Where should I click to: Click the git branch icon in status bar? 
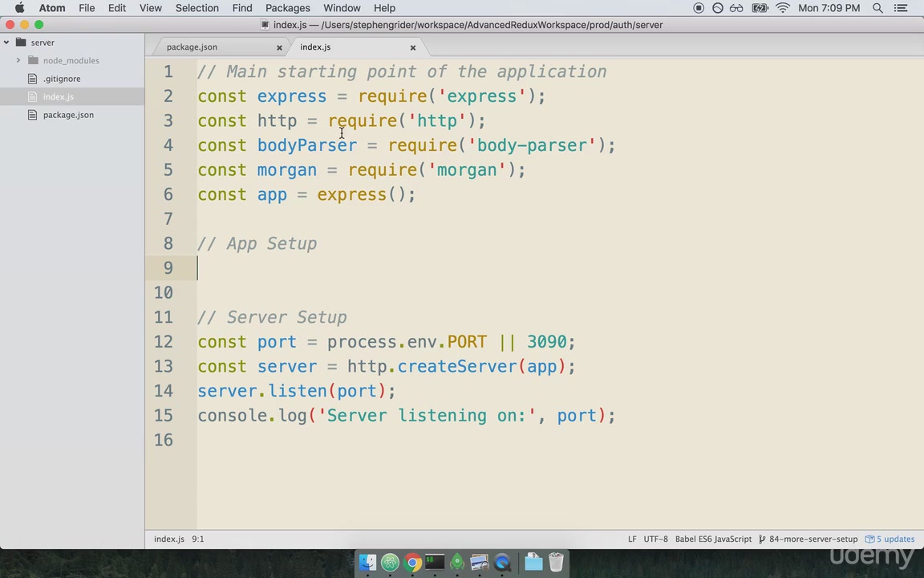pos(762,539)
